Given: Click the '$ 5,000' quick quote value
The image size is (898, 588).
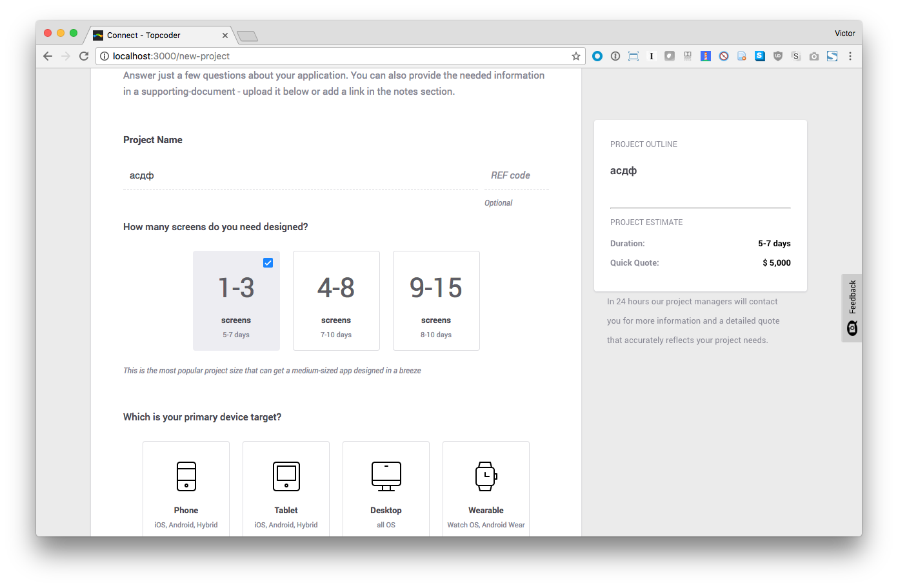Looking at the screenshot, I should pos(777,262).
